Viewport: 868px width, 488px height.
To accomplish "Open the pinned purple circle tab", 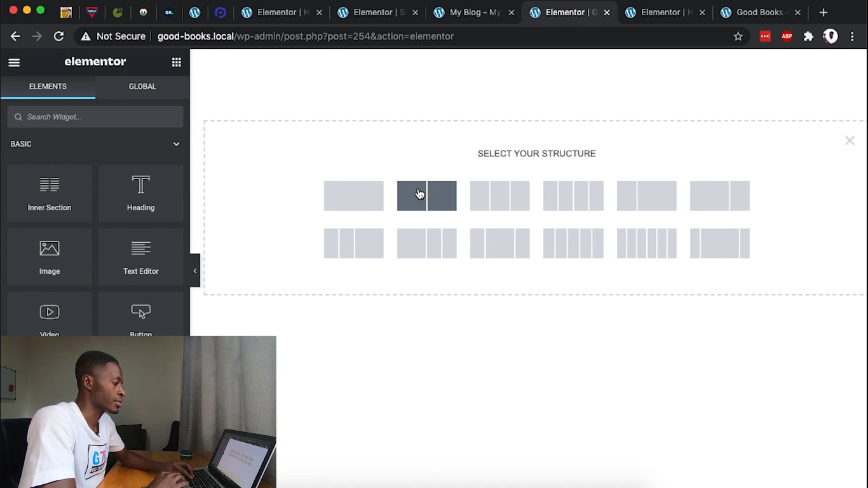I will [220, 12].
